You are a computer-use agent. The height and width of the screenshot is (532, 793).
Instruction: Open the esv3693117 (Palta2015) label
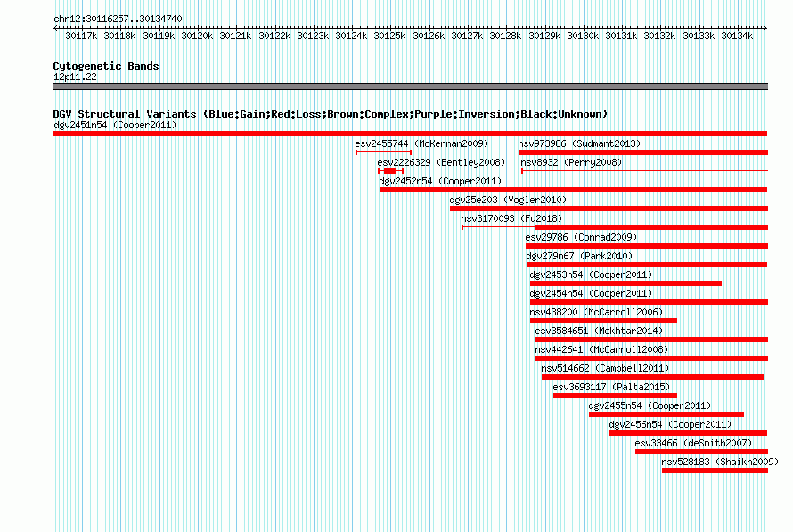[611, 387]
